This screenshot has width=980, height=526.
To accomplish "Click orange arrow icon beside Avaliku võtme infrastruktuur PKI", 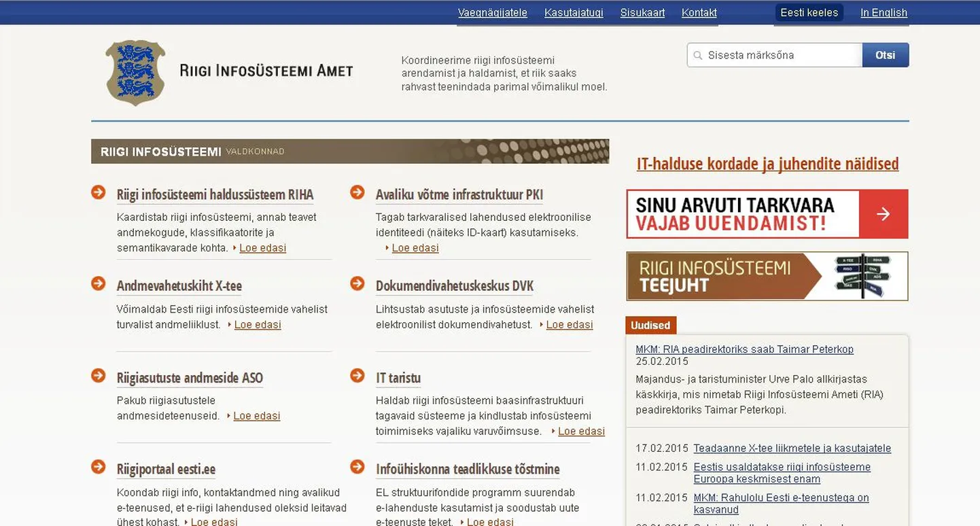I will pos(357,192).
